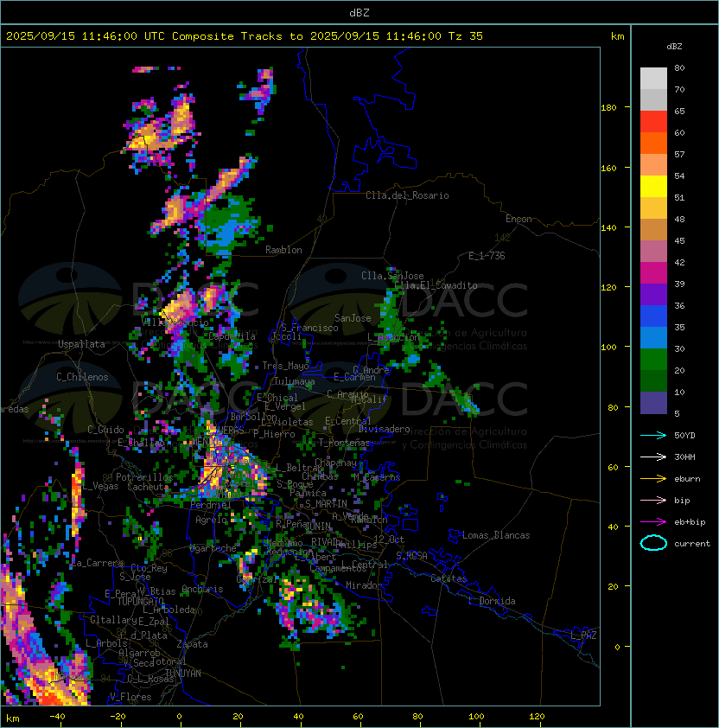Image resolution: width=719 pixels, height=728 pixels.
Task: Click the strong echo cell near Villavicencio
Action: coord(177,309)
